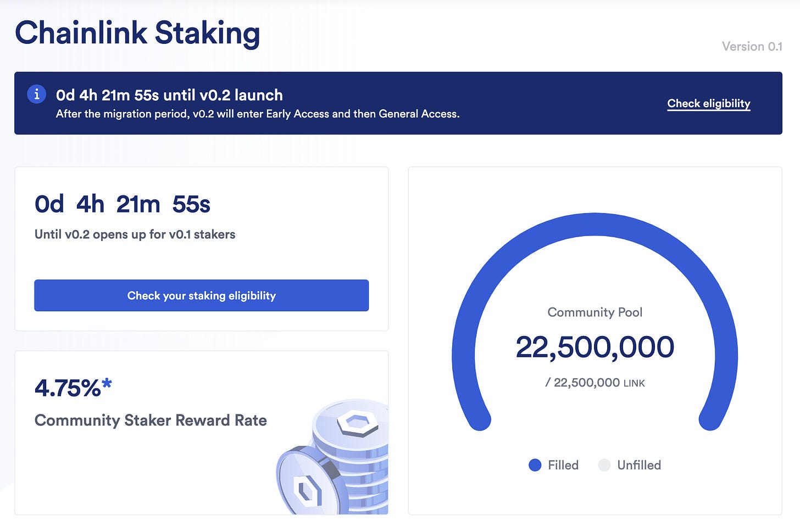Click the 22,500,000 pool amount text
The image size is (800, 532).
click(595, 346)
